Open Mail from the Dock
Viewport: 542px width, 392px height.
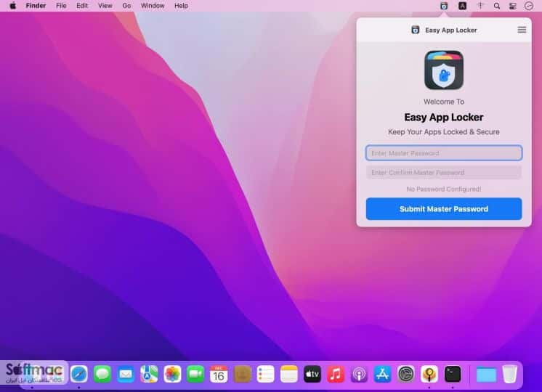(x=126, y=374)
